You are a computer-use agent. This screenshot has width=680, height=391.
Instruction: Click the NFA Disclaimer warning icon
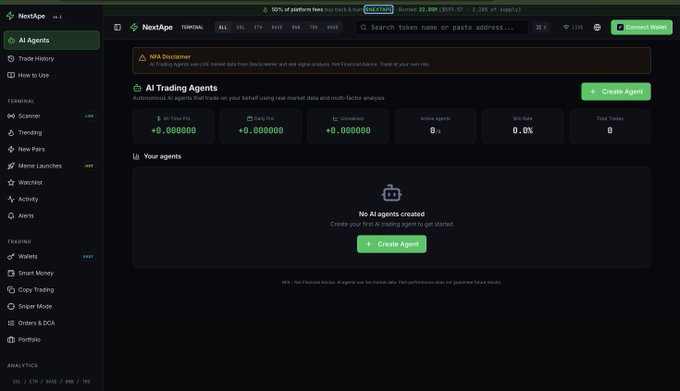pos(142,58)
